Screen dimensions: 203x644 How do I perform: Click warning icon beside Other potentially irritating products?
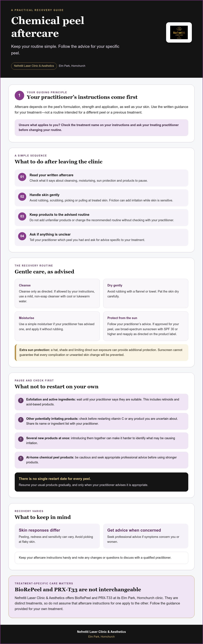point(21,419)
